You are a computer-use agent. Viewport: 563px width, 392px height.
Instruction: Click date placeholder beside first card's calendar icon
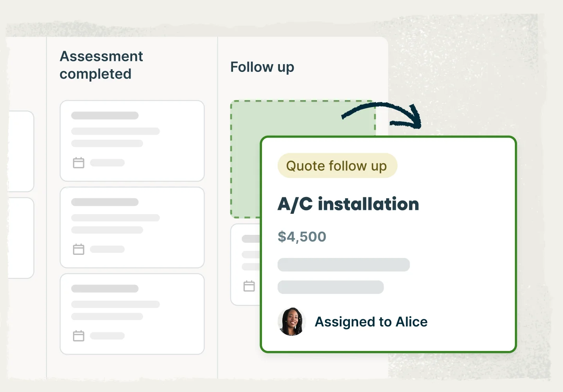[107, 163]
